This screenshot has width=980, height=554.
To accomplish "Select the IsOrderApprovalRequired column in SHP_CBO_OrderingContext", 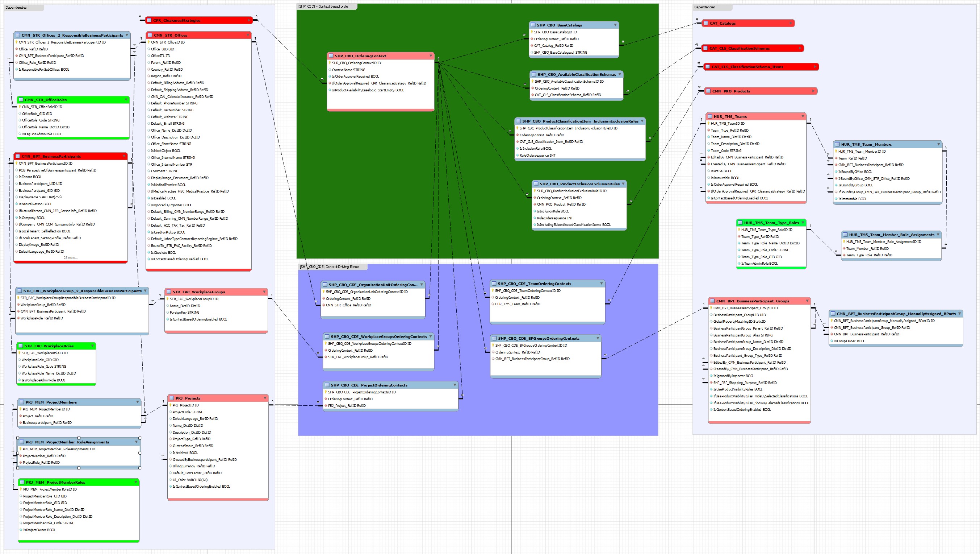I will (355, 77).
